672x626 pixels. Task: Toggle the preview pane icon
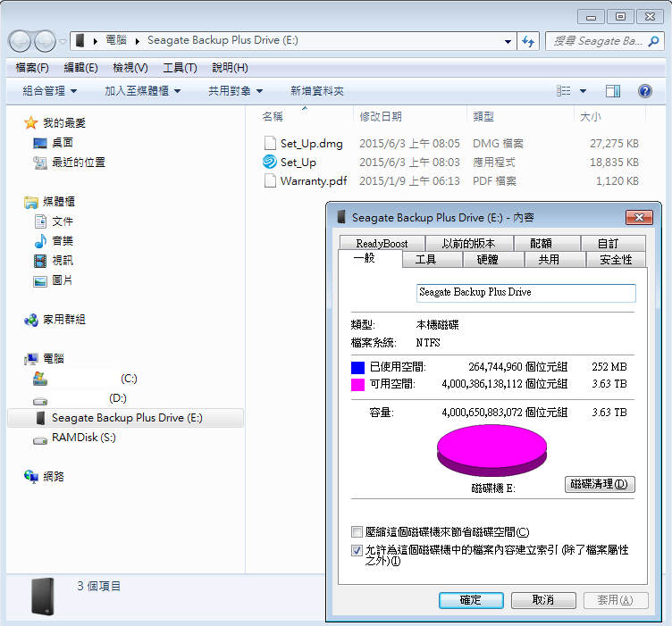pos(613,91)
